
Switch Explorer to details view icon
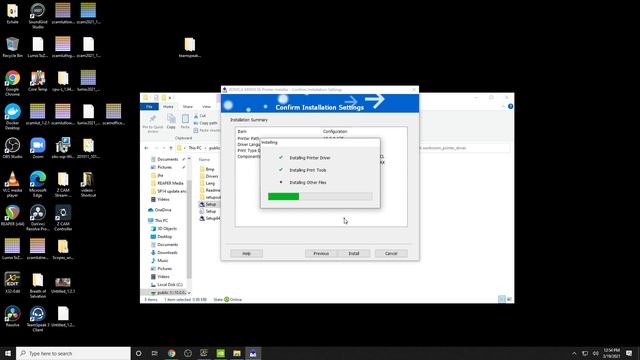[502, 299]
